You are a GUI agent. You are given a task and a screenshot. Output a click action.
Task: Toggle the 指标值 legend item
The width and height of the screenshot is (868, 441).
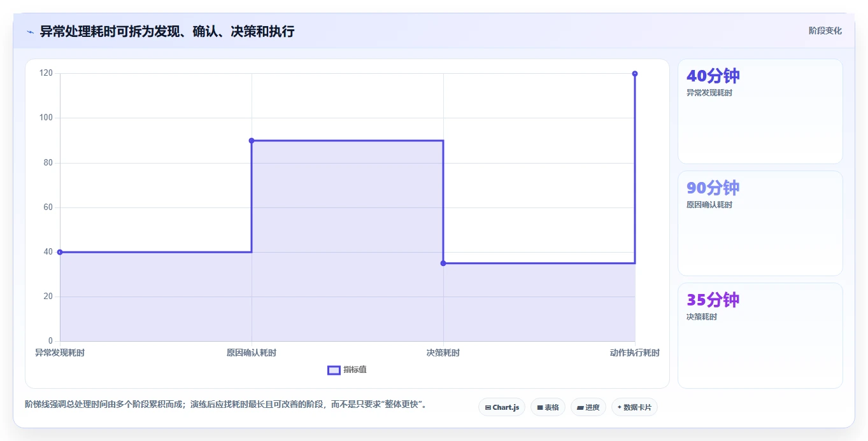point(347,370)
